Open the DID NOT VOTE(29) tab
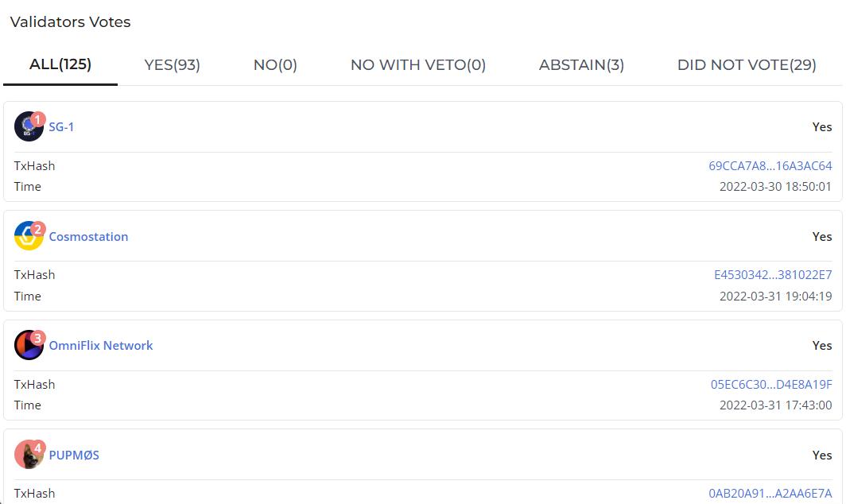 pyautogui.click(x=747, y=65)
